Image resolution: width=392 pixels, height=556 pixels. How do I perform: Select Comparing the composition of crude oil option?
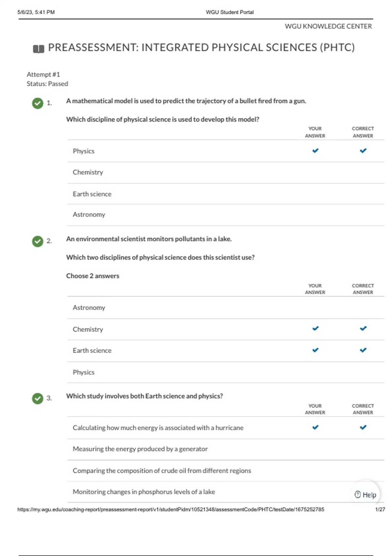[225, 471]
